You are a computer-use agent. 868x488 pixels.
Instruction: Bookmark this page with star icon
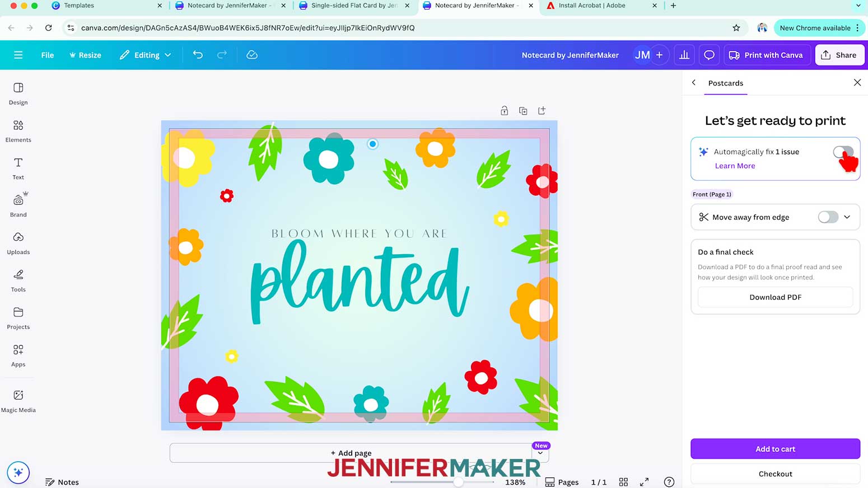pyautogui.click(x=736, y=28)
